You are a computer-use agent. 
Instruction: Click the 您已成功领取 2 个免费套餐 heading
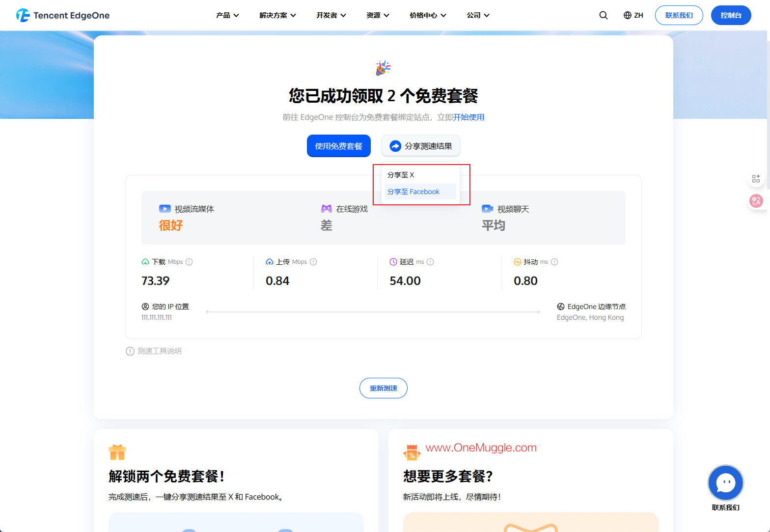click(384, 95)
